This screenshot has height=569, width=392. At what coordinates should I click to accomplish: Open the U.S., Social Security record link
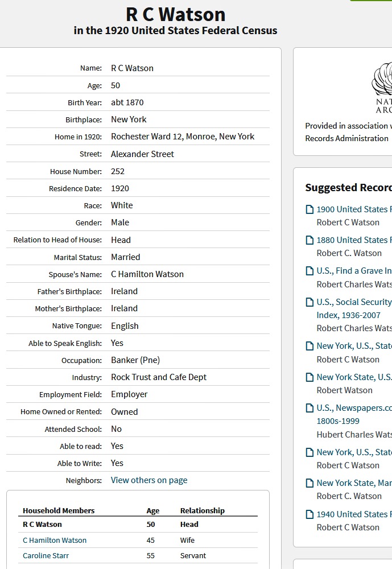click(x=353, y=302)
